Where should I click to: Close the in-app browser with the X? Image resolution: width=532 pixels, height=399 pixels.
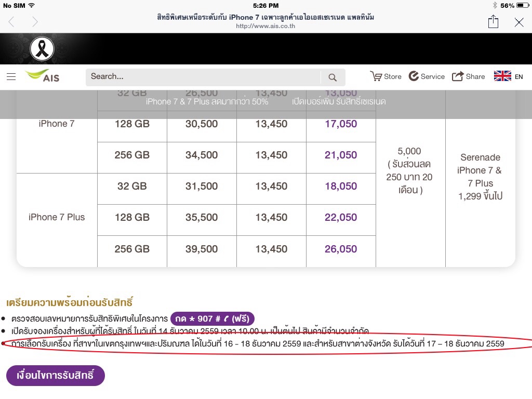519,22
